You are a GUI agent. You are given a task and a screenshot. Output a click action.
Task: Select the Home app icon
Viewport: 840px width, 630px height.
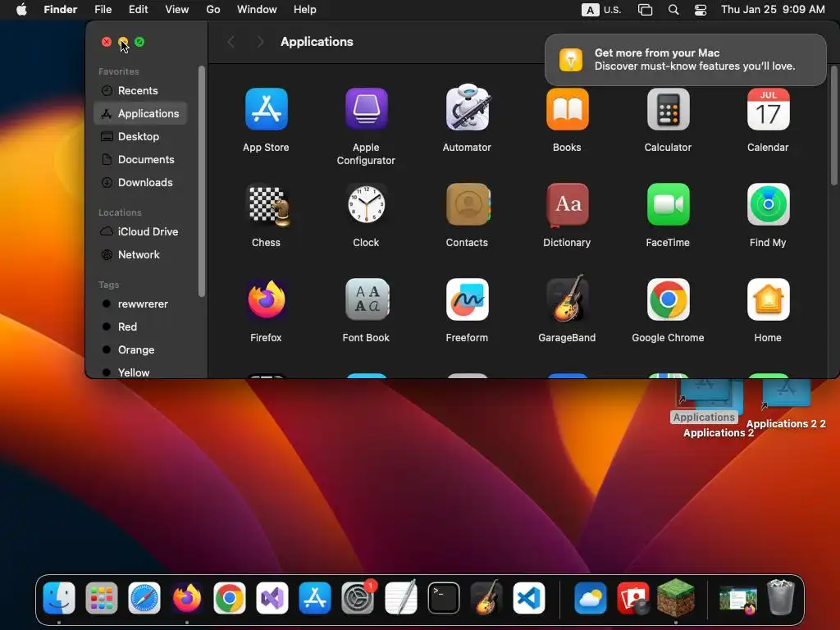[x=768, y=299]
